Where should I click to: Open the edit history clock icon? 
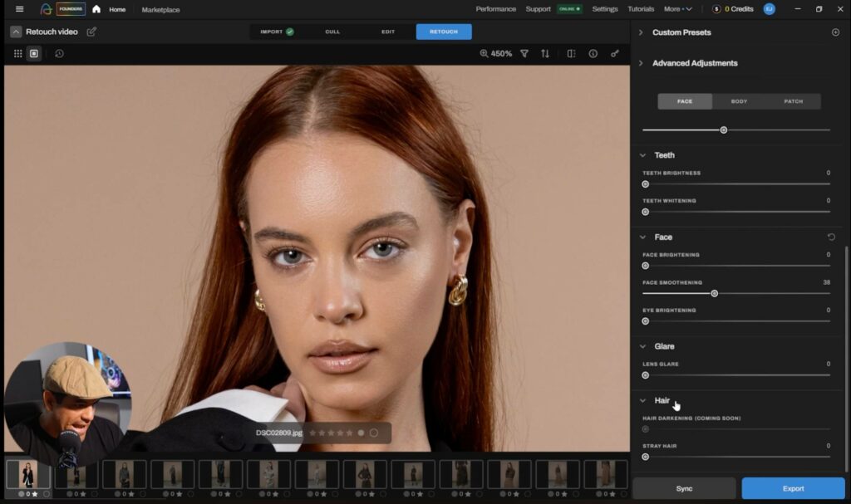pos(57,54)
